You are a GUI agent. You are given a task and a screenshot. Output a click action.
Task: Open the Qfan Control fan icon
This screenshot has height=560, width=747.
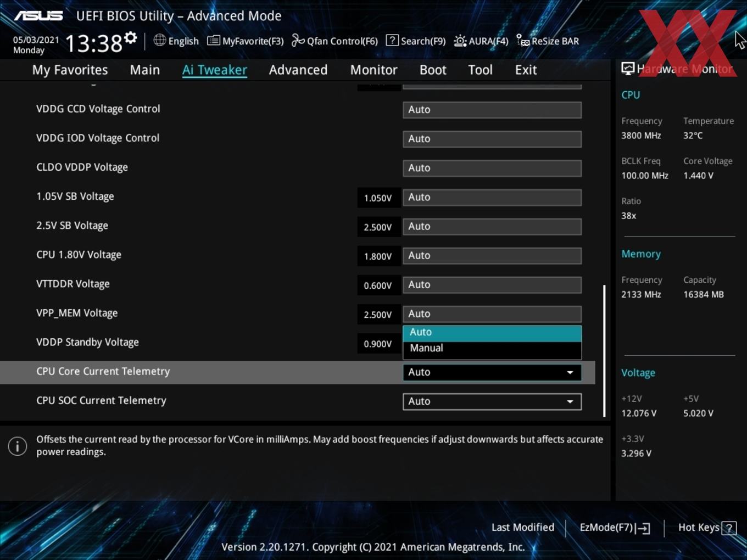298,41
